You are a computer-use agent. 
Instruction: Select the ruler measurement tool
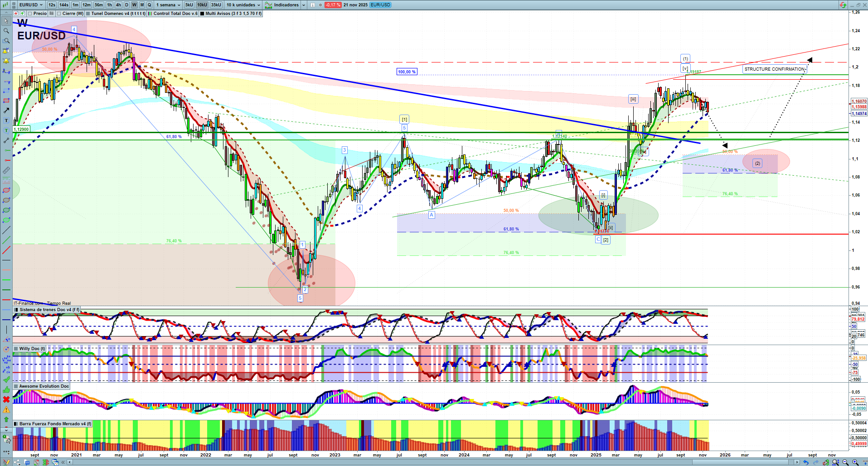click(6, 170)
